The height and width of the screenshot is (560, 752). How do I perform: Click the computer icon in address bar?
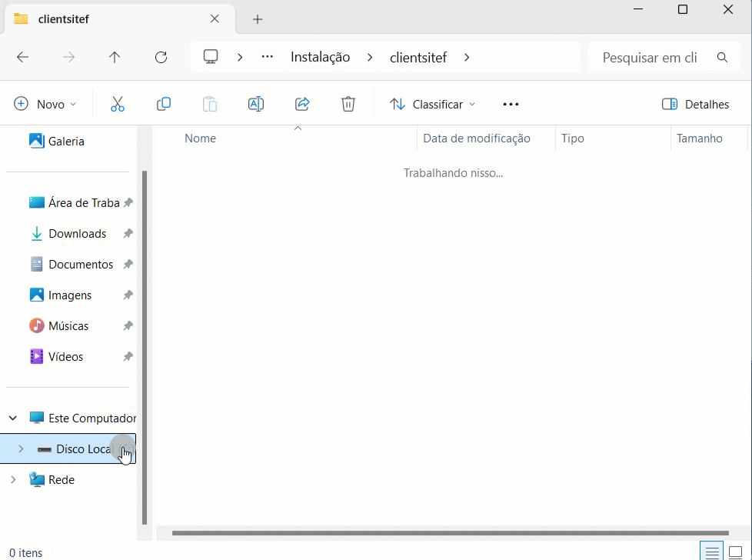211,57
